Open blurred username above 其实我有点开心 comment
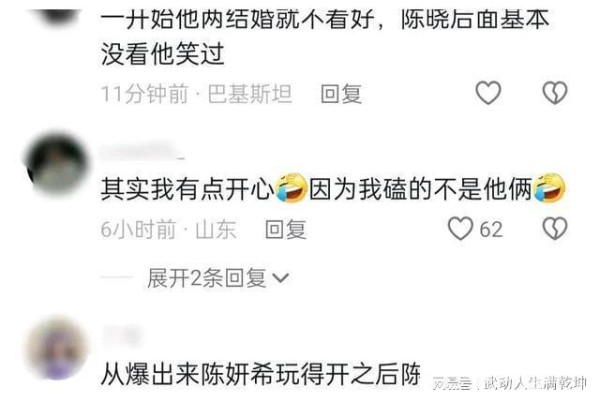This screenshot has height=402, width=600. point(142,150)
